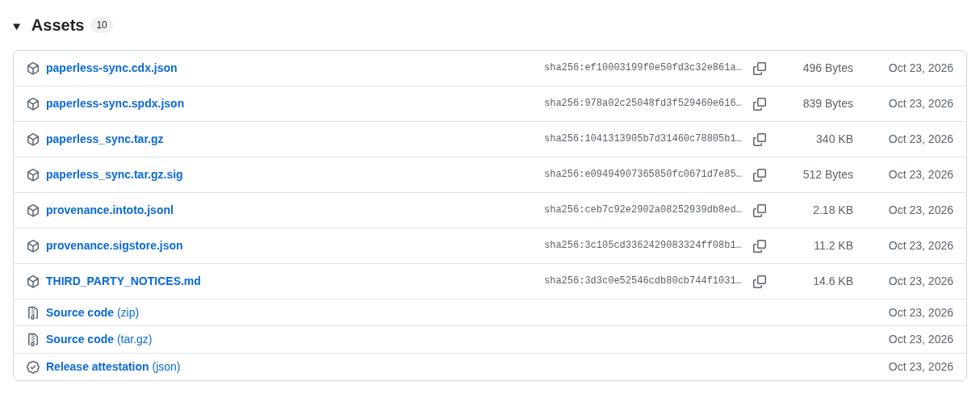Image resolution: width=980 pixels, height=394 pixels.
Task: Click package icon beside provenance.sigstore.json
Action: point(33,246)
